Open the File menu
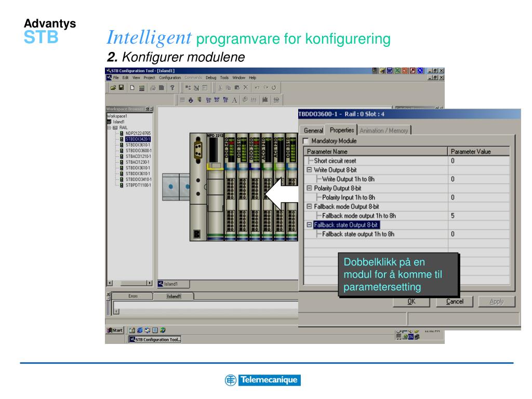 click(x=116, y=78)
